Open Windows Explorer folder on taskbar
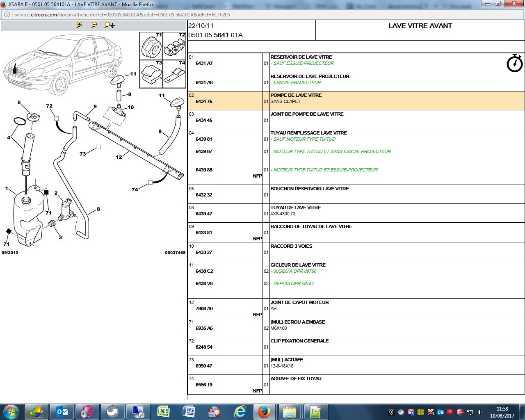Image resolution: width=525 pixels, height=420 pixels. 290,412
